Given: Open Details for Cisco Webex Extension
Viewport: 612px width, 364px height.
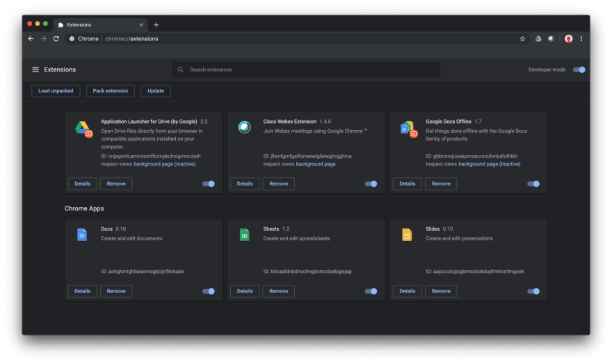Looking at the screenshot, I should tap(245, 184).
